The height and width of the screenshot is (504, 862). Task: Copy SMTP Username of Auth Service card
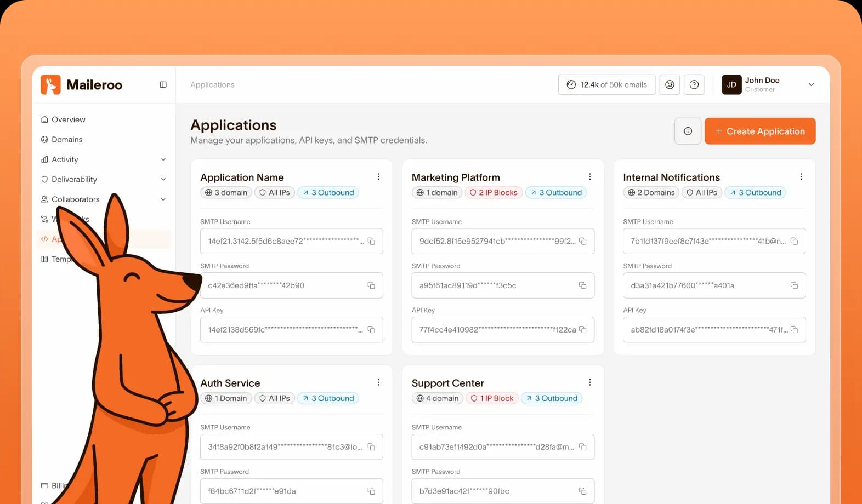point(371,447)
